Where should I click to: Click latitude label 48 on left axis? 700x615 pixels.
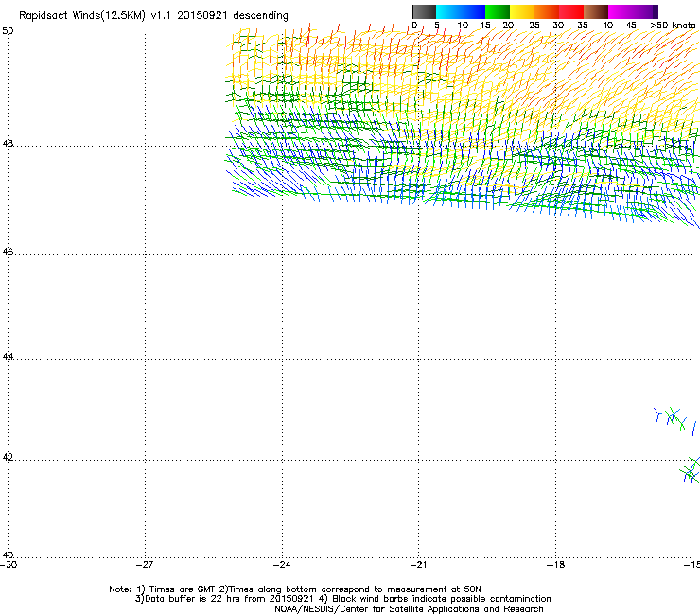pyautogui.click(x=8, y=144)
